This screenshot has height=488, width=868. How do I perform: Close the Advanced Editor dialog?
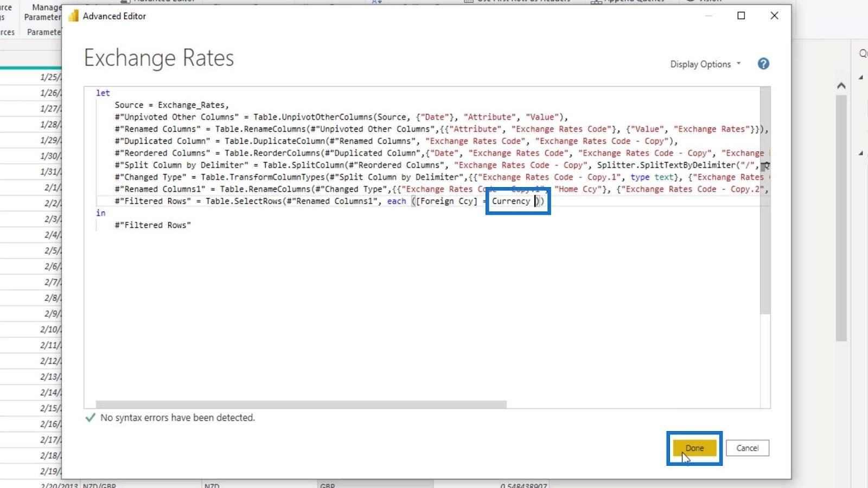[x=774, y=16]
